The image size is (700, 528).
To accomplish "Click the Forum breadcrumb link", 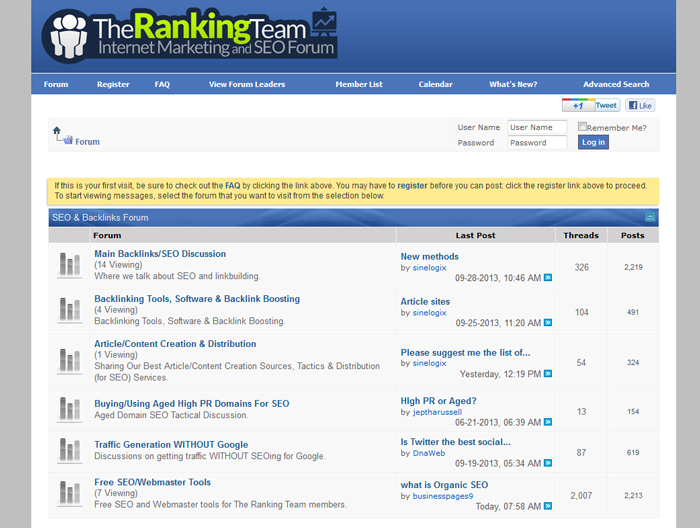I will [88, 142].
